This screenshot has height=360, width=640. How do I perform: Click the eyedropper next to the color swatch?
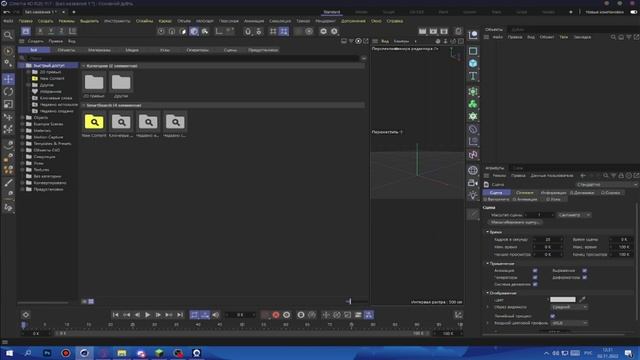point(582,300)
